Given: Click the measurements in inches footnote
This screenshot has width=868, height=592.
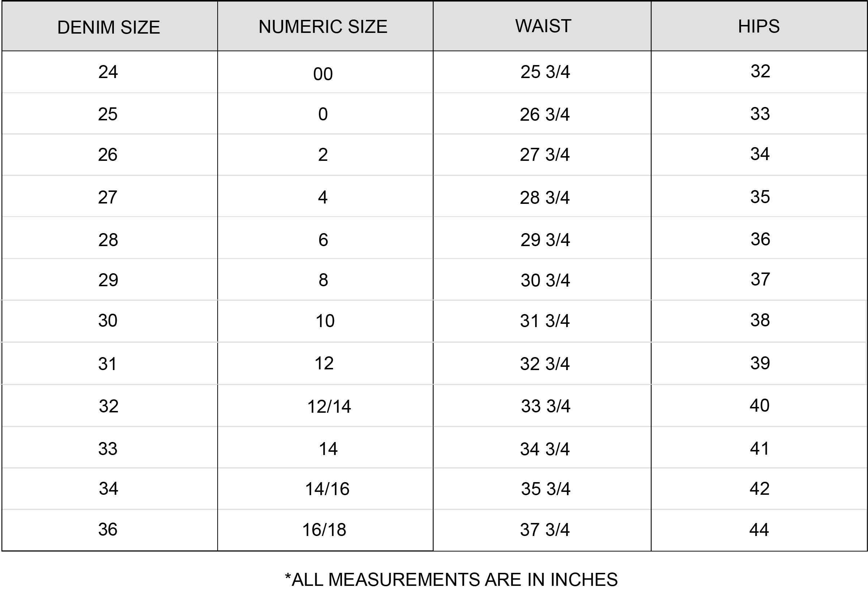Looking at the screenshot, I should pyautogui.click(x=451, y=579).
